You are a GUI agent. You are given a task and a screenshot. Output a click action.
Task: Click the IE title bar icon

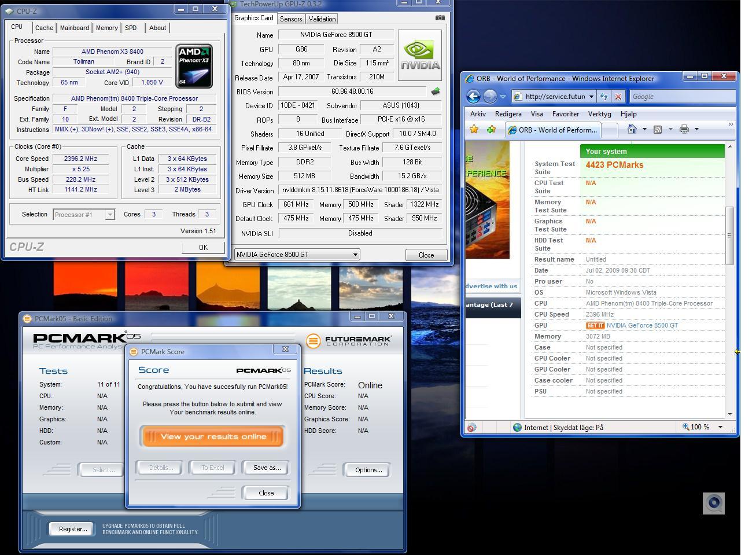click(x=470, y=79)
